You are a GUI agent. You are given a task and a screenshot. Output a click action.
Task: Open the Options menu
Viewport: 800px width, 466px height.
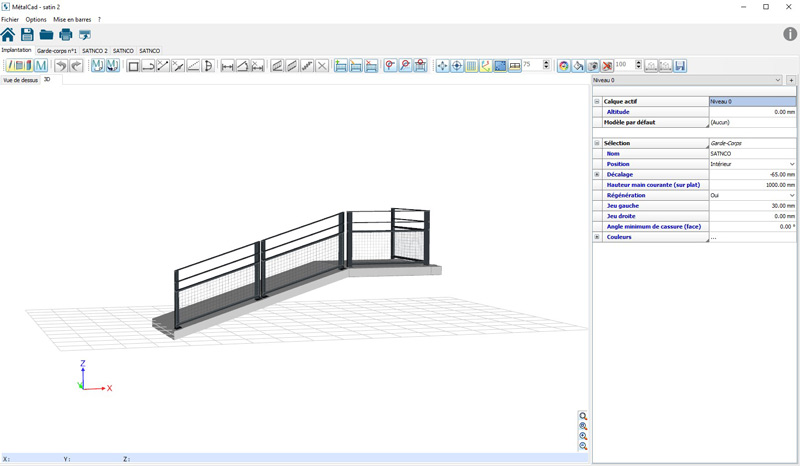[x=36, y=19]
